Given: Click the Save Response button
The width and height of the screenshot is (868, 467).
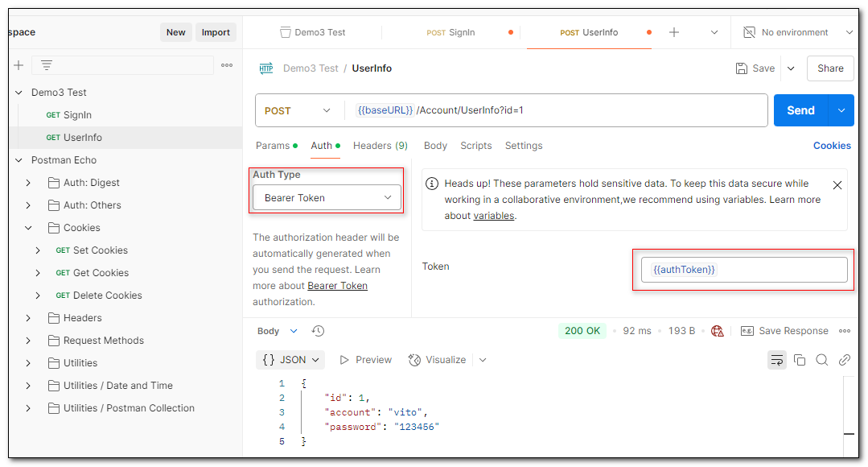Looking at the screenshot, I should pyautogui.click(x=785, y=331).
